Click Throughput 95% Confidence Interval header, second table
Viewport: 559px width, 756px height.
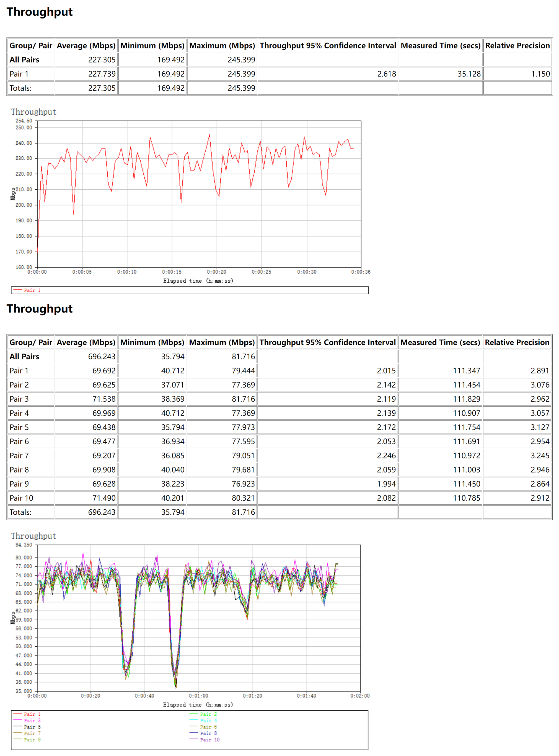(327, 342)
